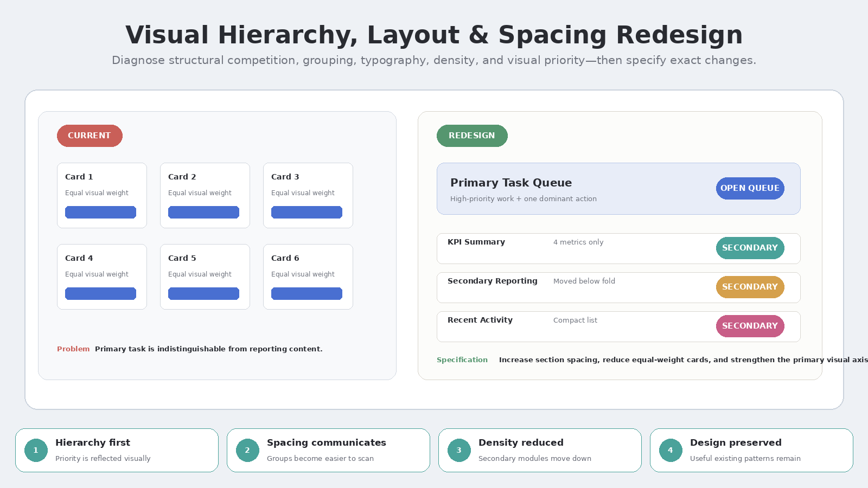
Task: Click the Primary Task Queue heading
Action: click(x=511, y=183)
